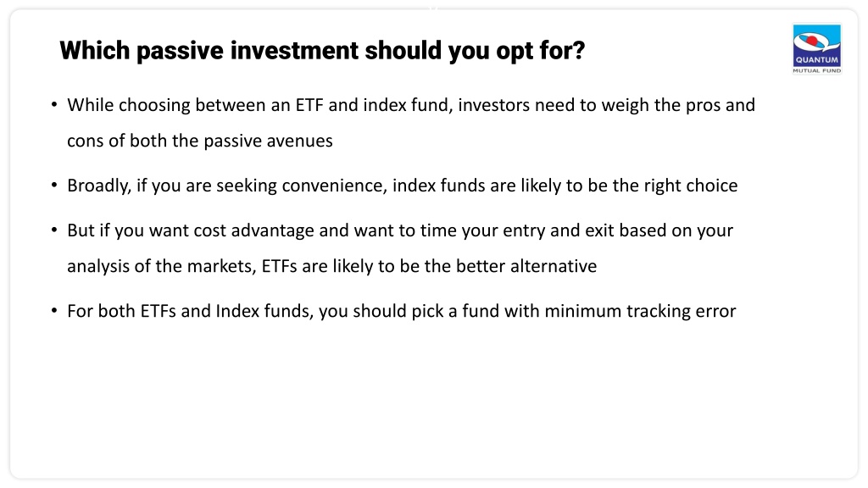Click the bullet about minimum tracking error
Screen dimensions: 868x488
coord(401,311)
